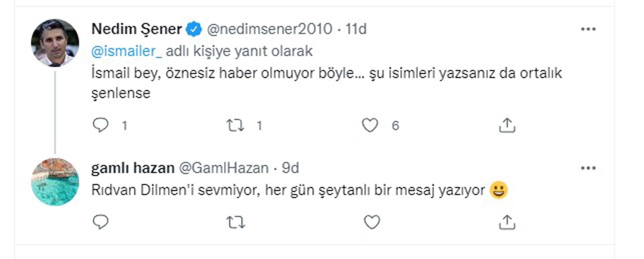Screen dimensions: 644x259
Task: Click Nedim Şener's verified badge
Action: point(194,28)
